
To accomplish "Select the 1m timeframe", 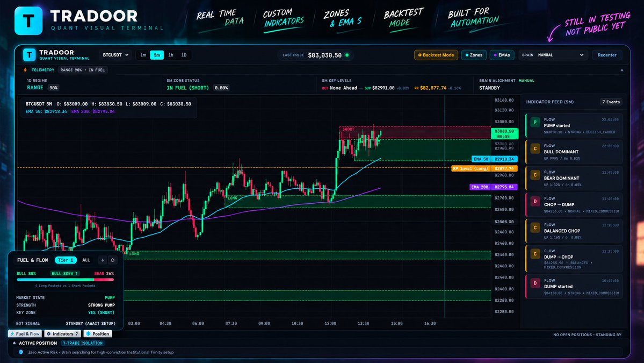I will point(143,55).
